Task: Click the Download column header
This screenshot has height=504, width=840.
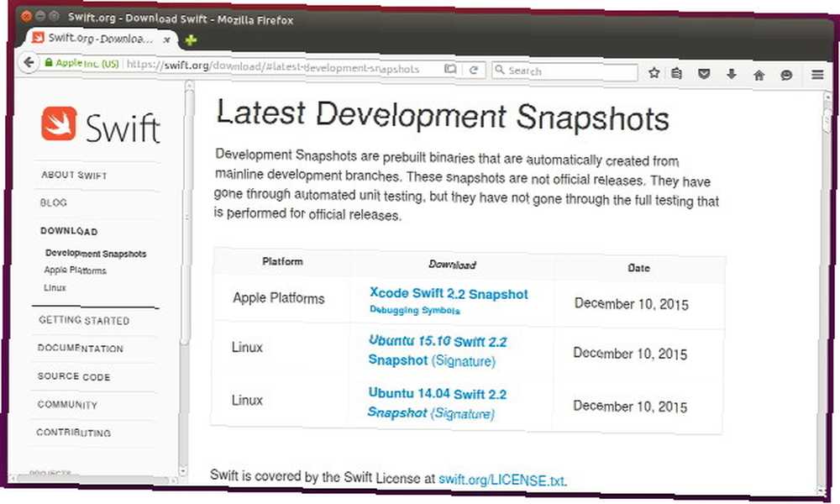Action: click(x=452, y=265)
